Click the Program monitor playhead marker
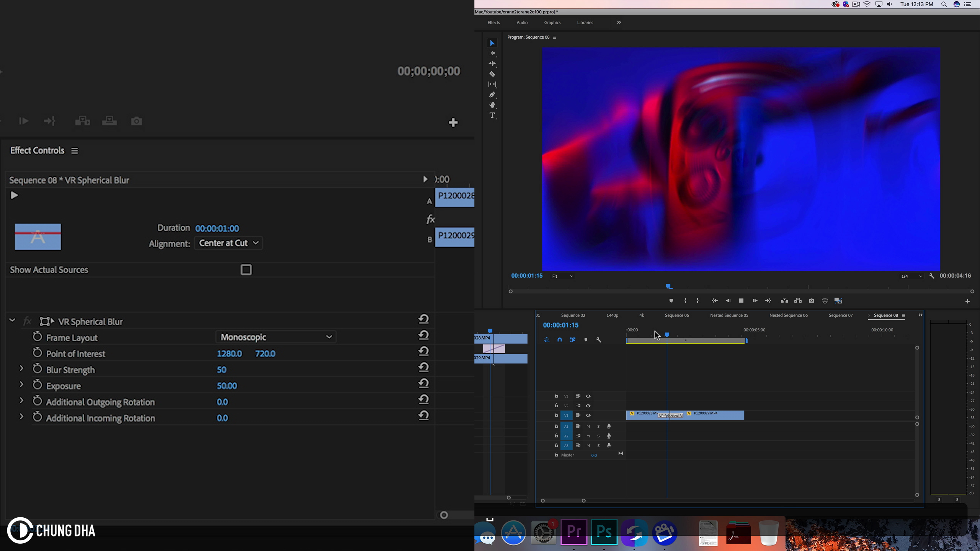980x551 pixels. pyautogui.click(x=669, y=286)
